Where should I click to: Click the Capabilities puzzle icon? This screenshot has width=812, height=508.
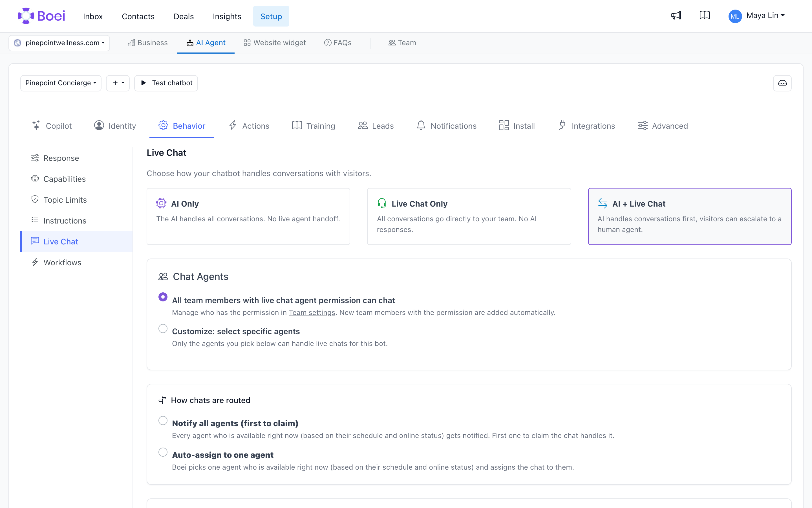coord(35,178)
